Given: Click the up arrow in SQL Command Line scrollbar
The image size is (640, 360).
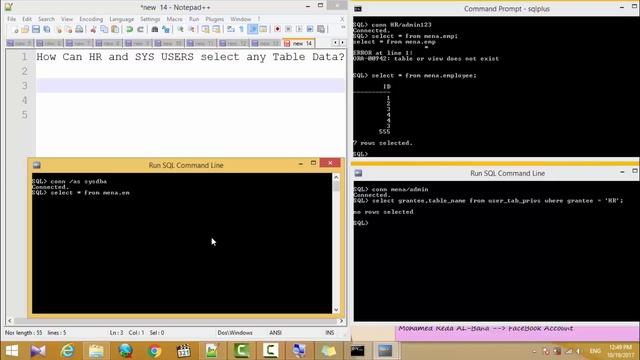Looking at the screenshot, I should (x=336, y=177).
